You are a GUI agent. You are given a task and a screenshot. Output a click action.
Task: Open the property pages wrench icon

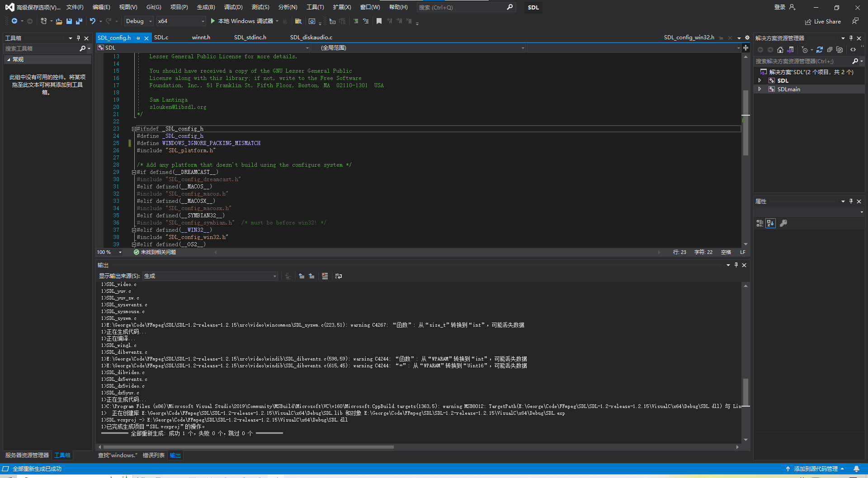pyautogui.click(x=783, y=223)
